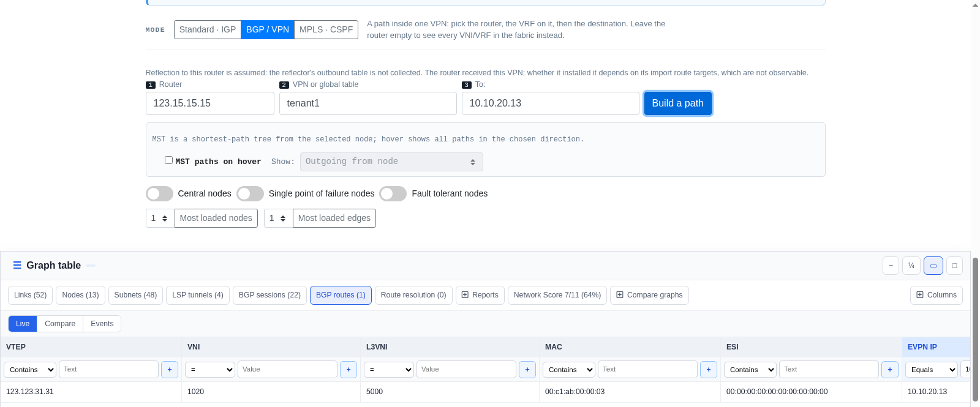The height and width of the screenshot is (407, 980).
Task: Enable Single point of failure nodes switch
Action: point(250,193)
